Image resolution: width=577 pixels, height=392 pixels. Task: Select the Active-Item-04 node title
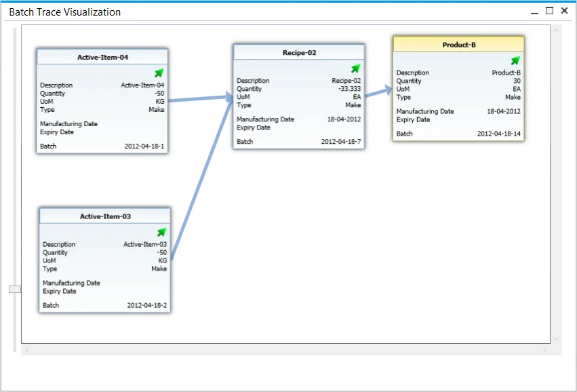[102, 58]
